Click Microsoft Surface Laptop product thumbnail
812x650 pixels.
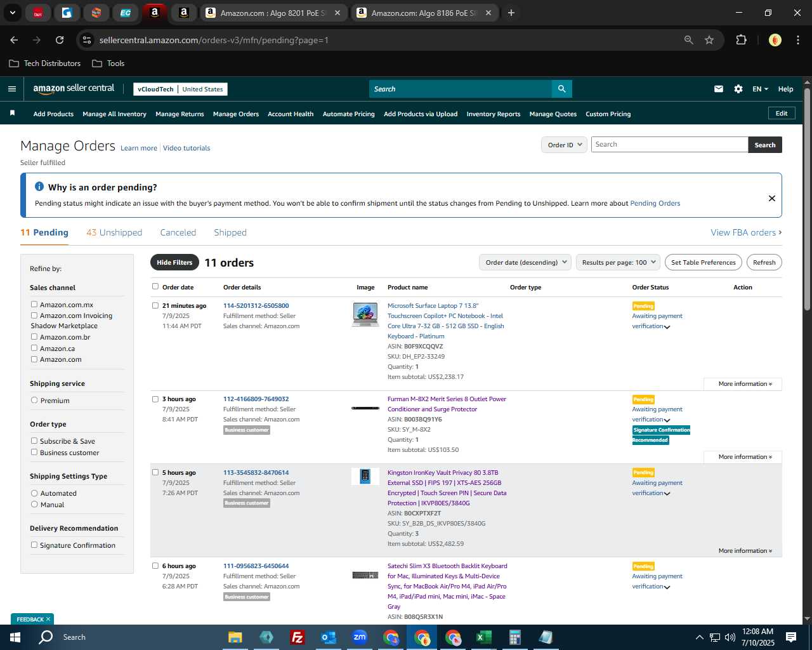(365, 314)
